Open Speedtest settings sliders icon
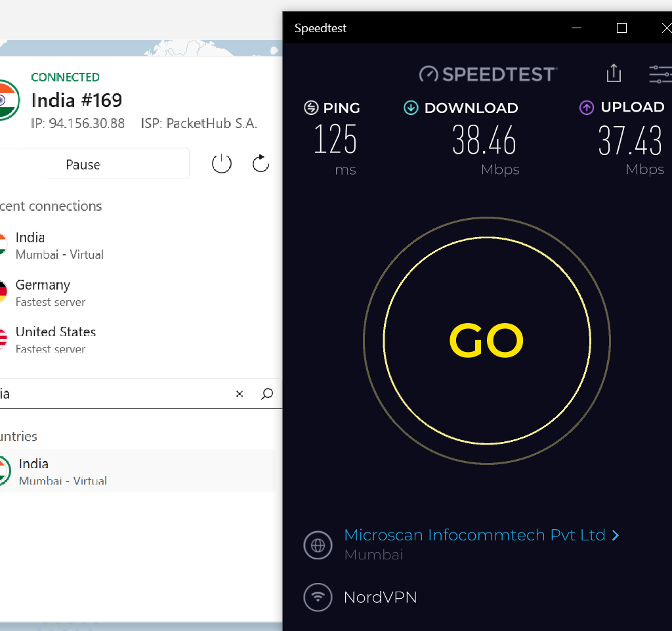 pos(660,74)
